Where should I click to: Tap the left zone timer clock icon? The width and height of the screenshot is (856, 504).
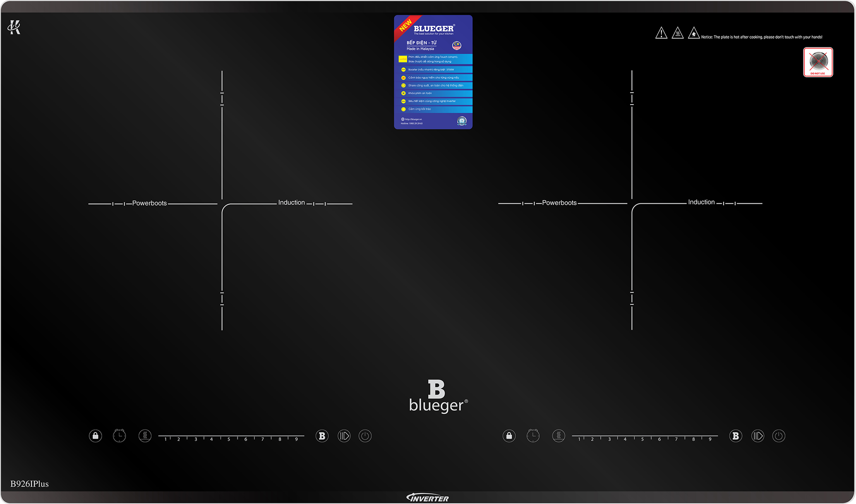119,435
